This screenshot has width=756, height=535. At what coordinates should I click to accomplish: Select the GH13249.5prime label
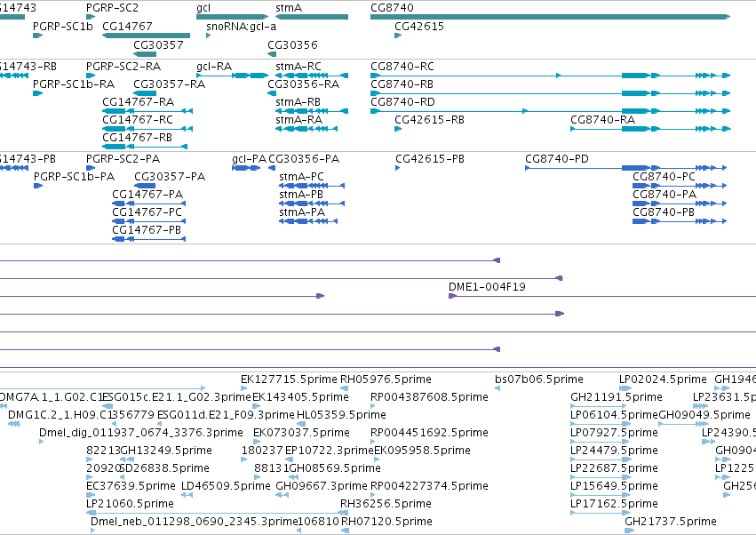click(166, 451)
